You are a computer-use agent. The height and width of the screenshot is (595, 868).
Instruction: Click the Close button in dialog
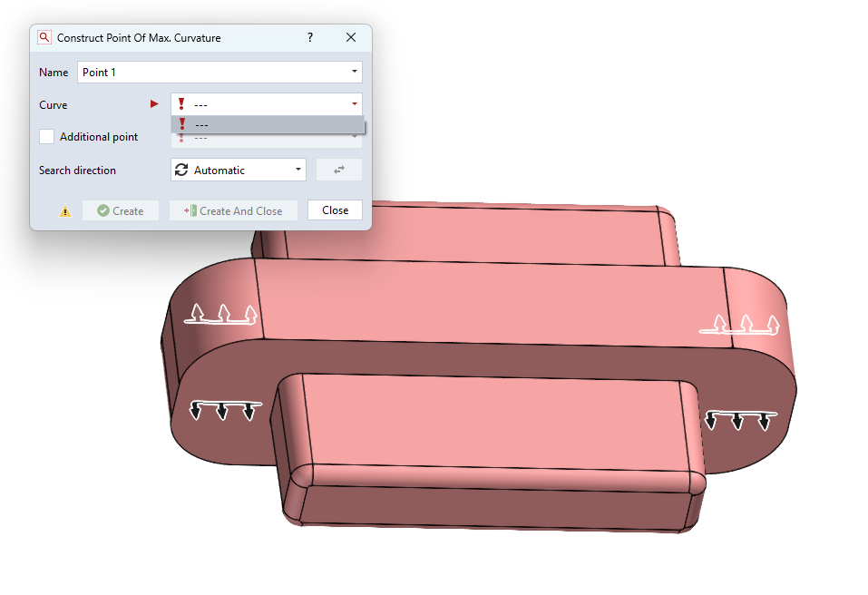pos(335,210)
